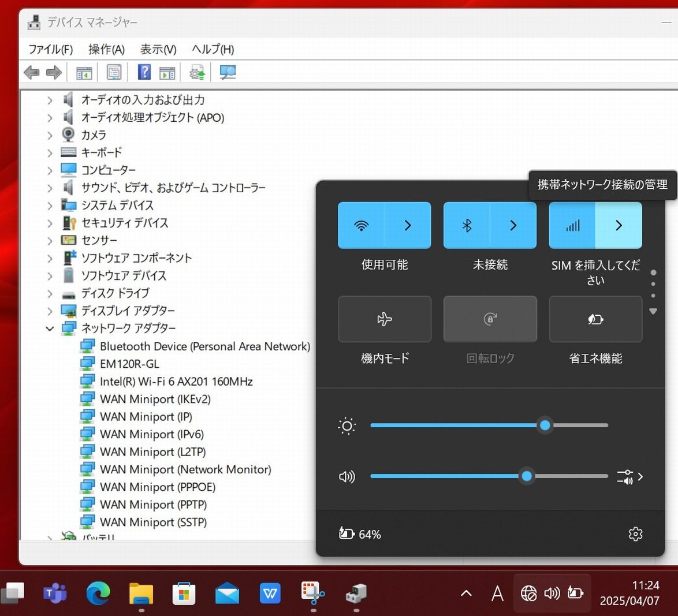Toggle Bluetooth in quick settings
The height and width of the screenshot is (616, 678).
pyautogui.click(x=467, y=226)
